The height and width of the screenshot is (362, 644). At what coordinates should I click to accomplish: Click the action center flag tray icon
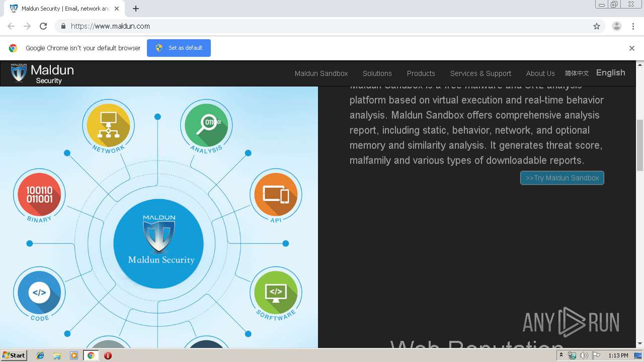click(x=596, y=355)
